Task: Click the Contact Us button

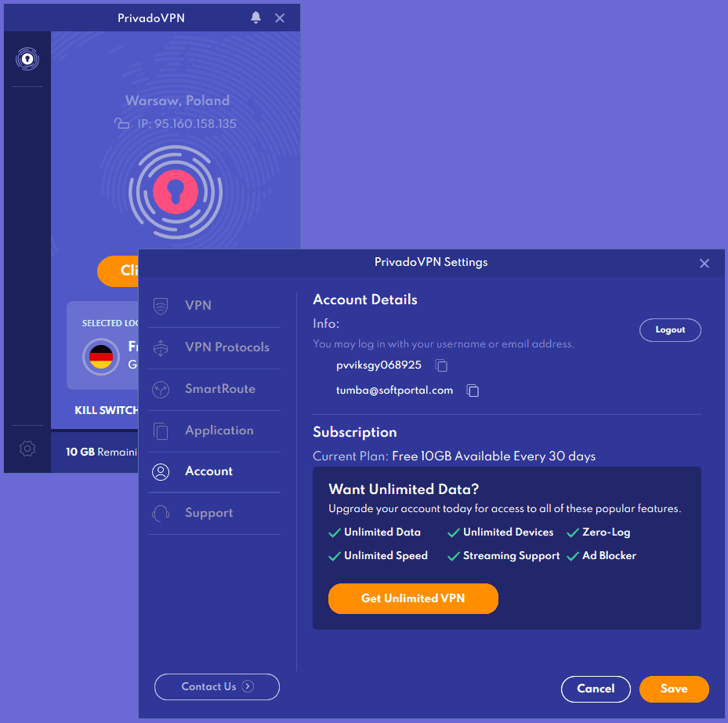Action: [x=217, y=687]
